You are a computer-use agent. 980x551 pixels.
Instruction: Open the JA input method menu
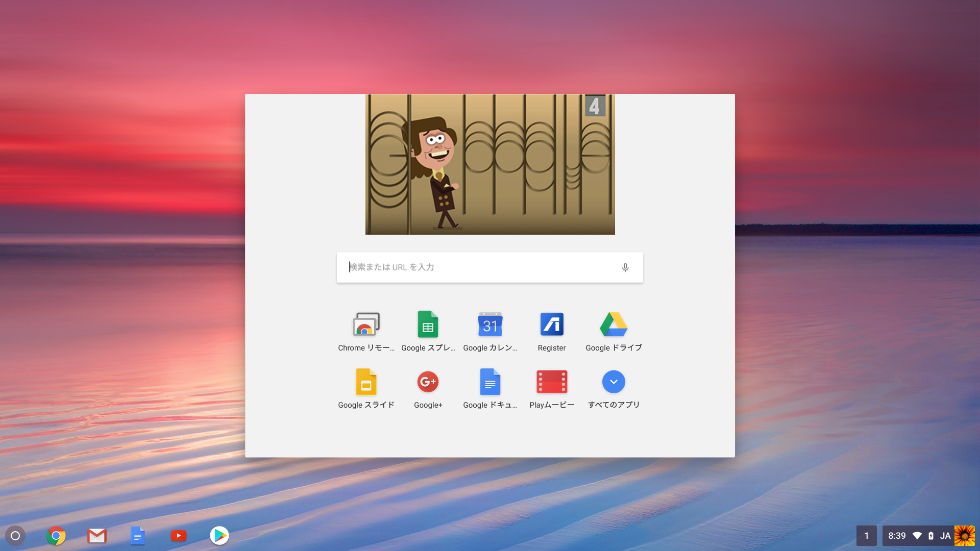(x=945, y=536)
